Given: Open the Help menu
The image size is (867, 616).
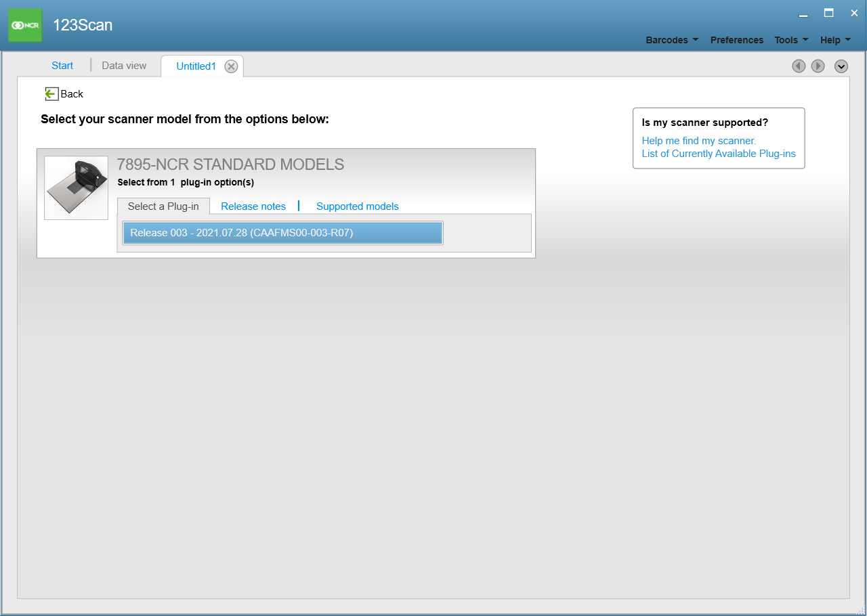Looking at the screenshot, I should click(835, 40).
